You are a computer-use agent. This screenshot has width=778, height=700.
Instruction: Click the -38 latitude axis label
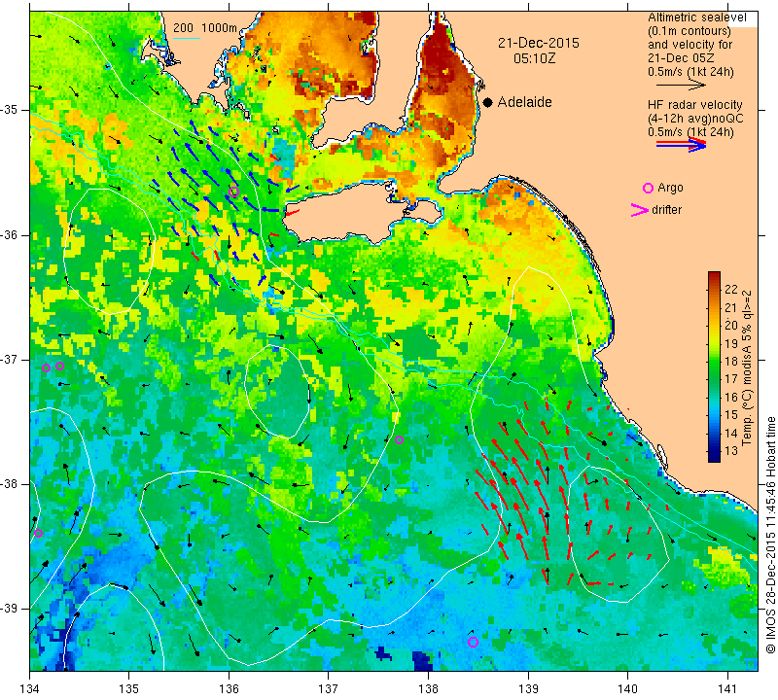(x=10, y=484)
